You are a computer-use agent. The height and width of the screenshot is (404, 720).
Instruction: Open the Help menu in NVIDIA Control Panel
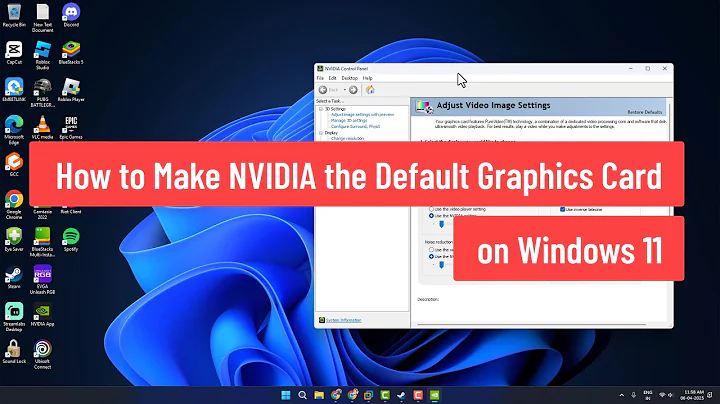367,78
